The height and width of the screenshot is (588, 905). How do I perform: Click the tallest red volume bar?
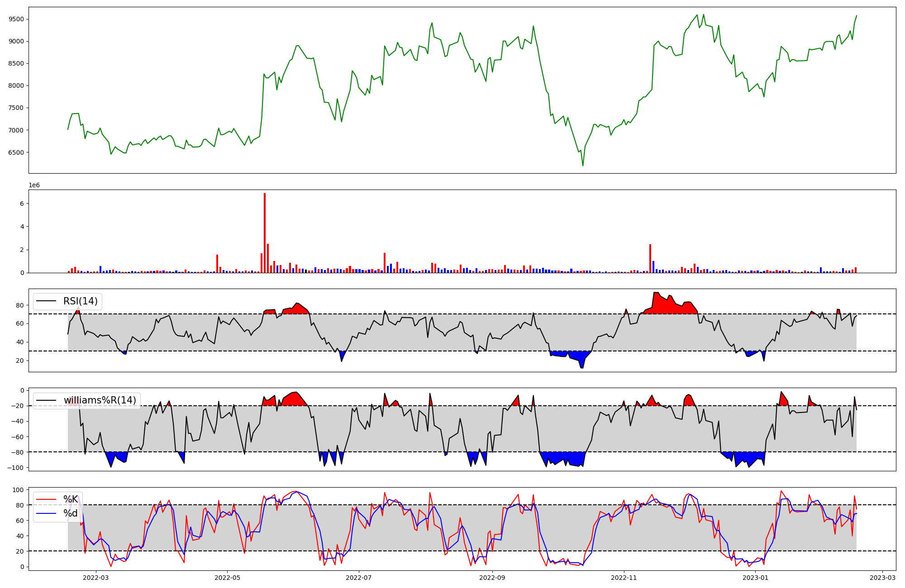point(265,233)
